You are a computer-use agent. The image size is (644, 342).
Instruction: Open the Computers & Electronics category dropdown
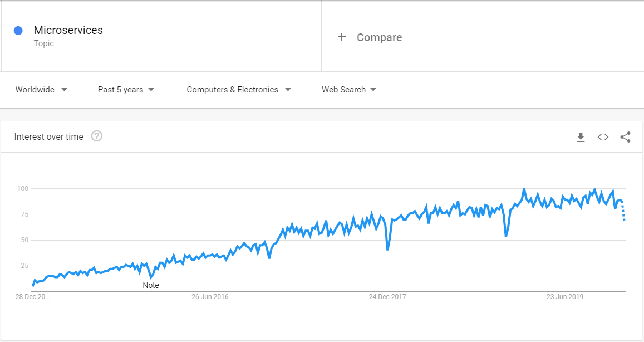239,90
